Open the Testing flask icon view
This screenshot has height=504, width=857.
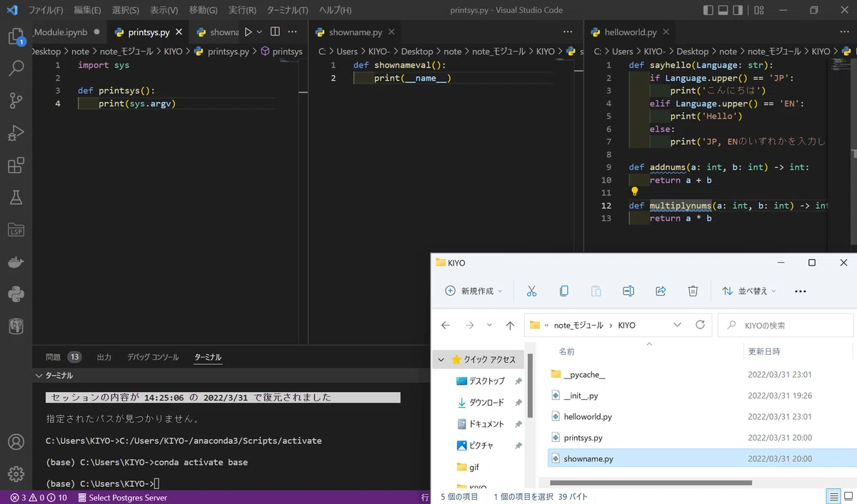pos(16,198)
